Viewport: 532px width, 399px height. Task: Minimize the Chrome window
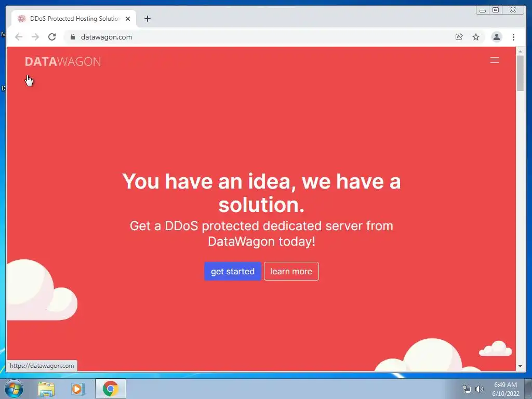483,10
